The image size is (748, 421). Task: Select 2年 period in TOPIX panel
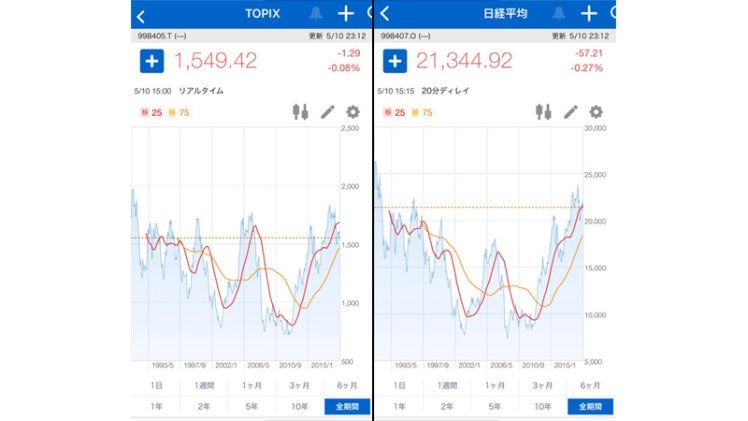tap(204, 406)
